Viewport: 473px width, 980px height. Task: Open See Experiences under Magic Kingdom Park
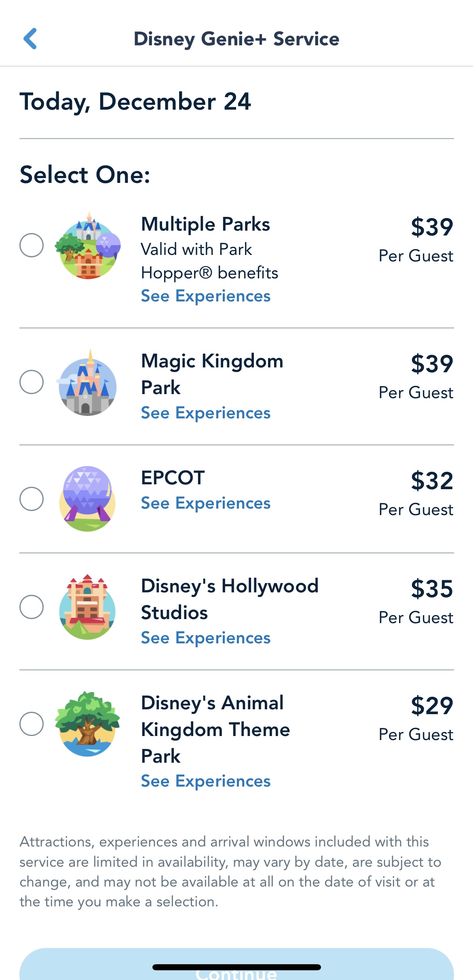point(205,413)
